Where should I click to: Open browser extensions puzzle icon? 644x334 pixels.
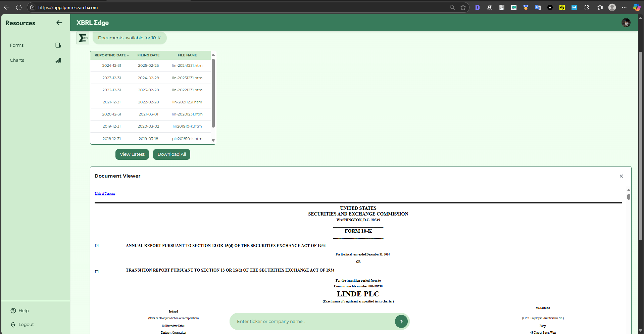(586, 7)
